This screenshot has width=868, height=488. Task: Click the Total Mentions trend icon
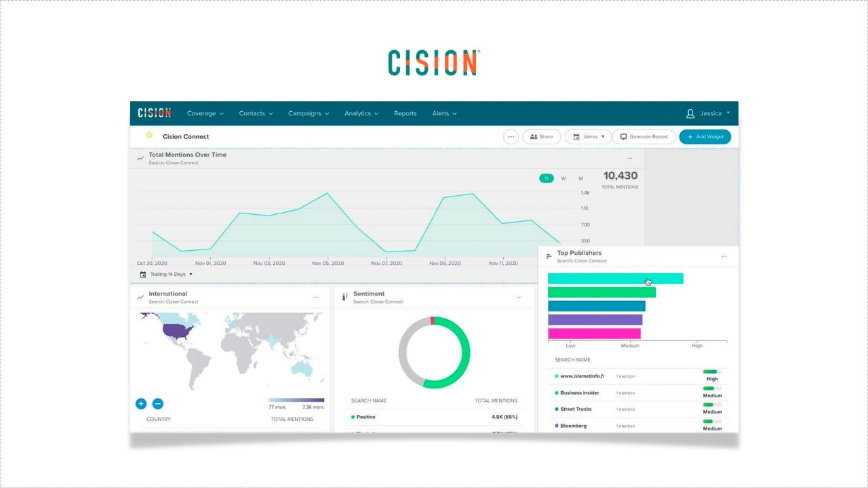pos(140,158)
